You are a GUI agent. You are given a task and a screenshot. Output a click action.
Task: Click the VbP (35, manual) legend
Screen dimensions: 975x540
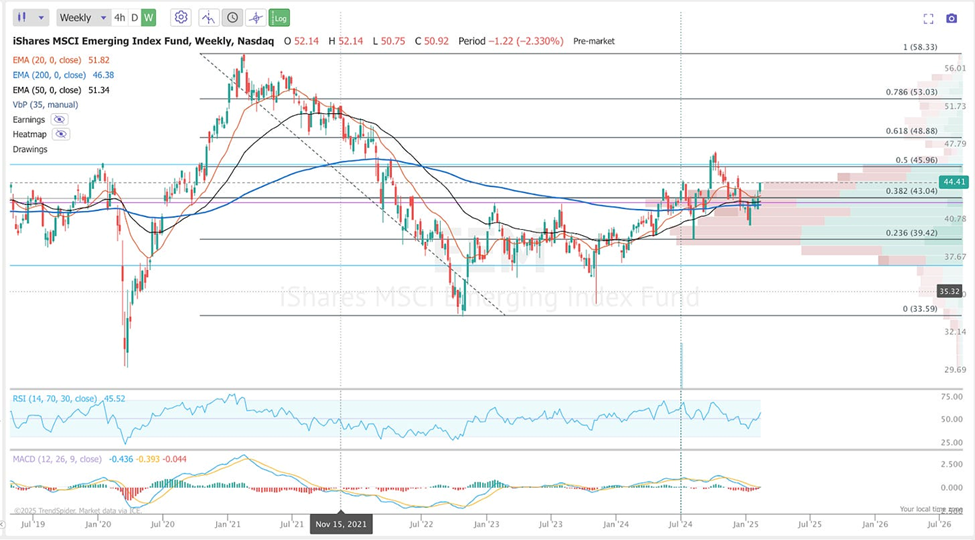[x=45, y=105]
